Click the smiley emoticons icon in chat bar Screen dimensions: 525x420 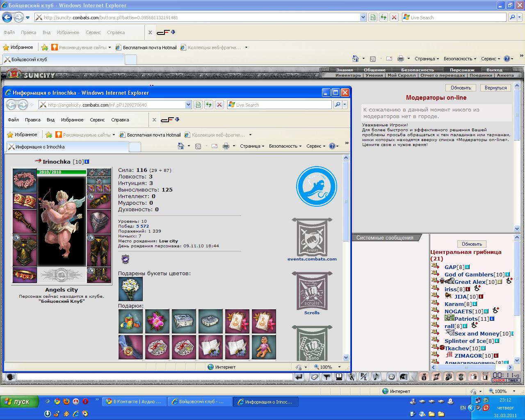click(x=392, y=377)
